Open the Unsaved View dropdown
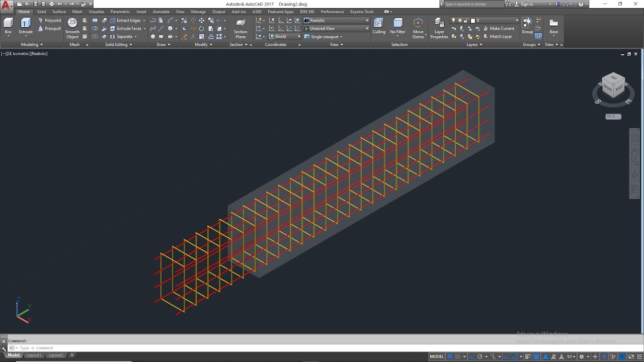 point(336,29)
